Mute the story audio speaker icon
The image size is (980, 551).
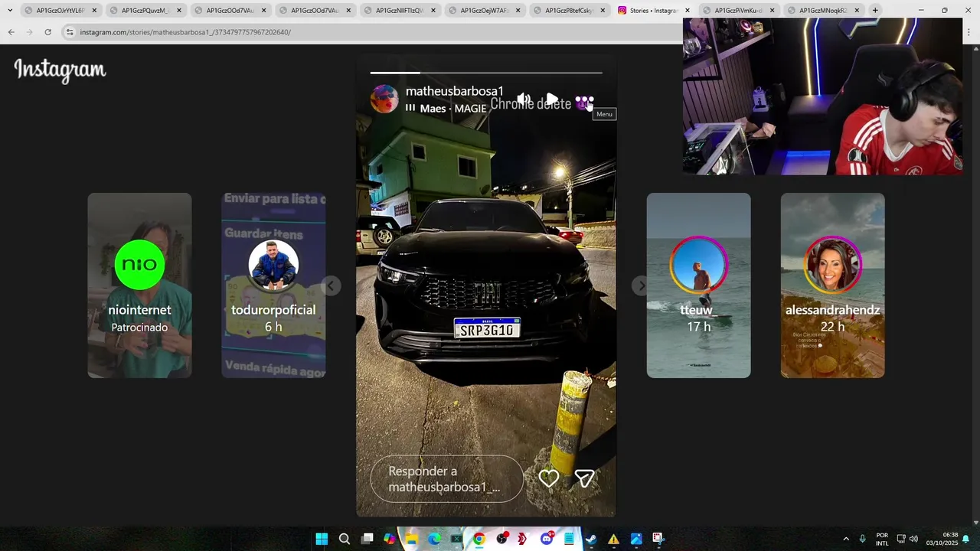click(x=524, y=99)
